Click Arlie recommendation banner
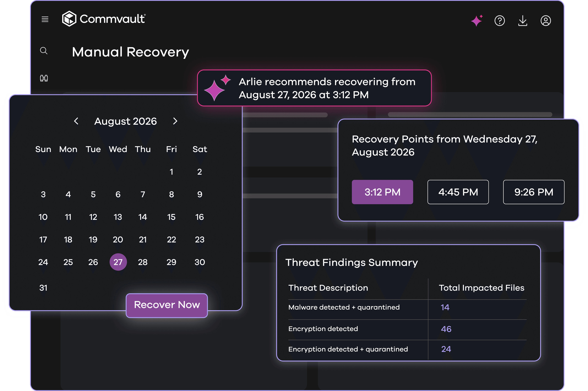The image size is (588, 391). click(314, 88)
